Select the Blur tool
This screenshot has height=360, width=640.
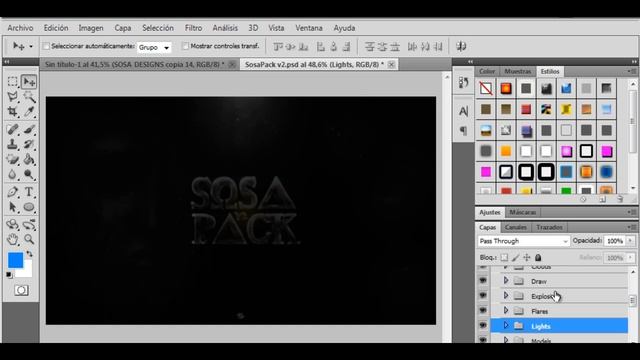[13, 175]
